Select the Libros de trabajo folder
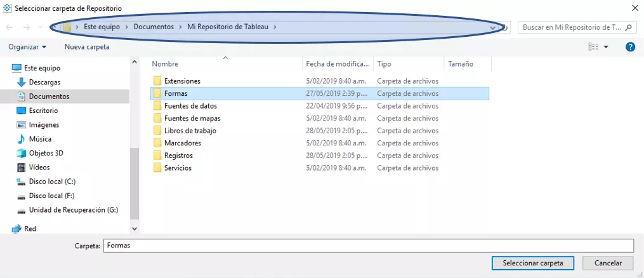Image resolution: width=644 pixels, height=278 pixels. [x=190, y=131]
